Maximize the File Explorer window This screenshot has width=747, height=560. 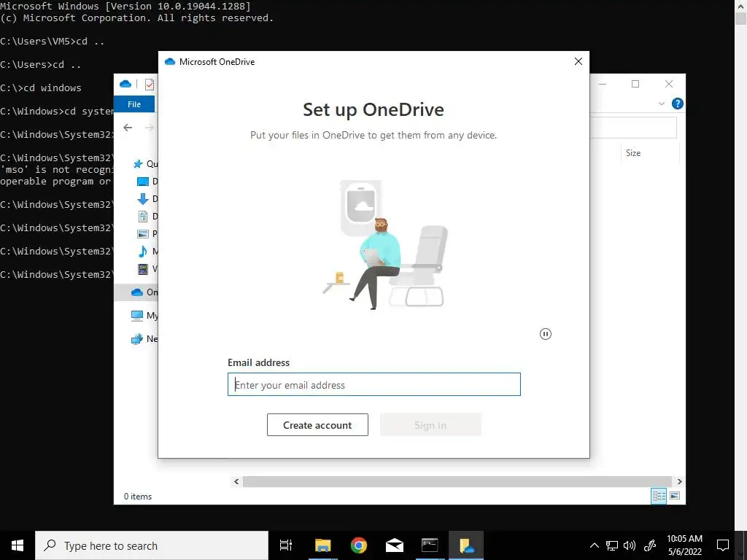[635, 84]
